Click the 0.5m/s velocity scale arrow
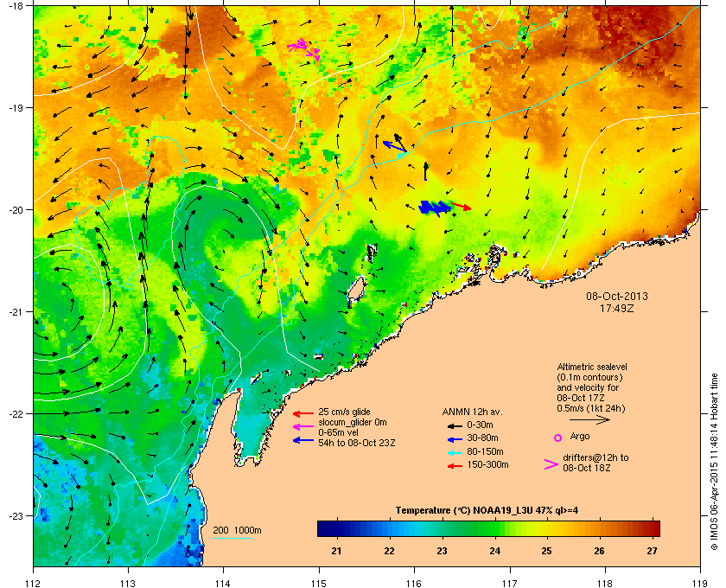 point(589,419)
